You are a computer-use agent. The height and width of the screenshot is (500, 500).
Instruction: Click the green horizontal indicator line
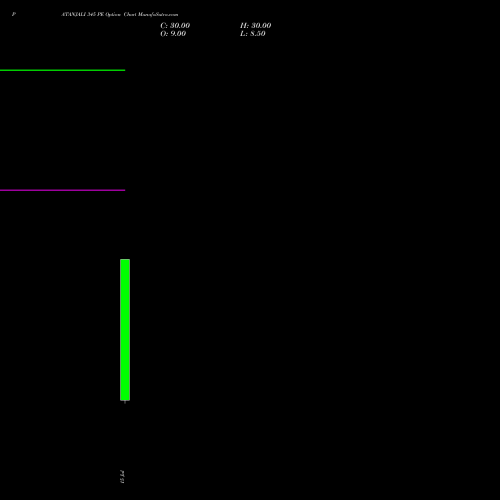tap(62, 70)
